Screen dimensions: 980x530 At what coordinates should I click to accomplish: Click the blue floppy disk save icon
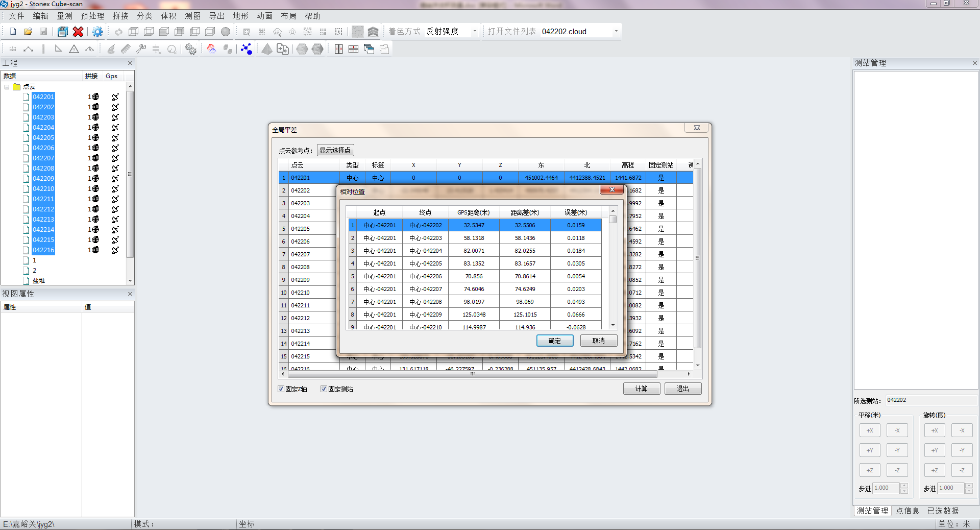[62, 32]
